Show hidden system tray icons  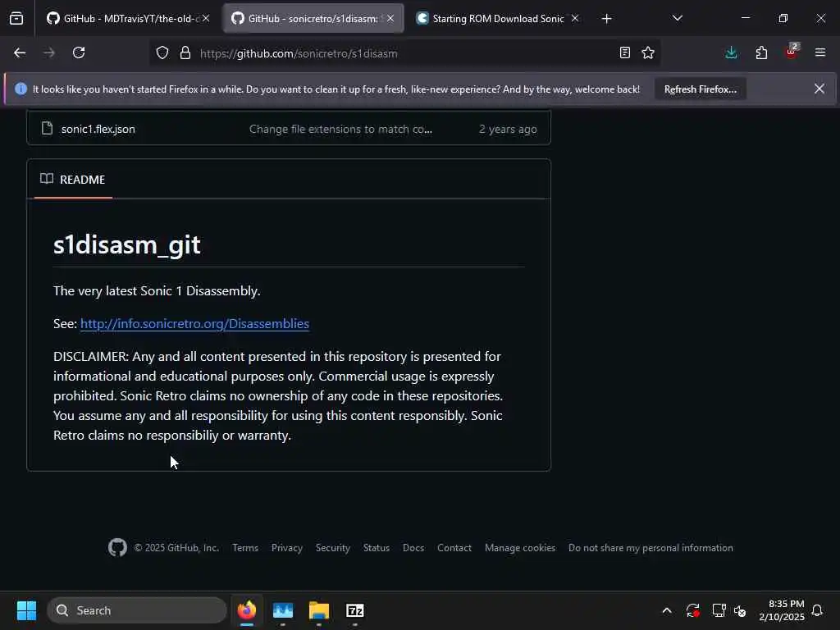coord(667,610)
